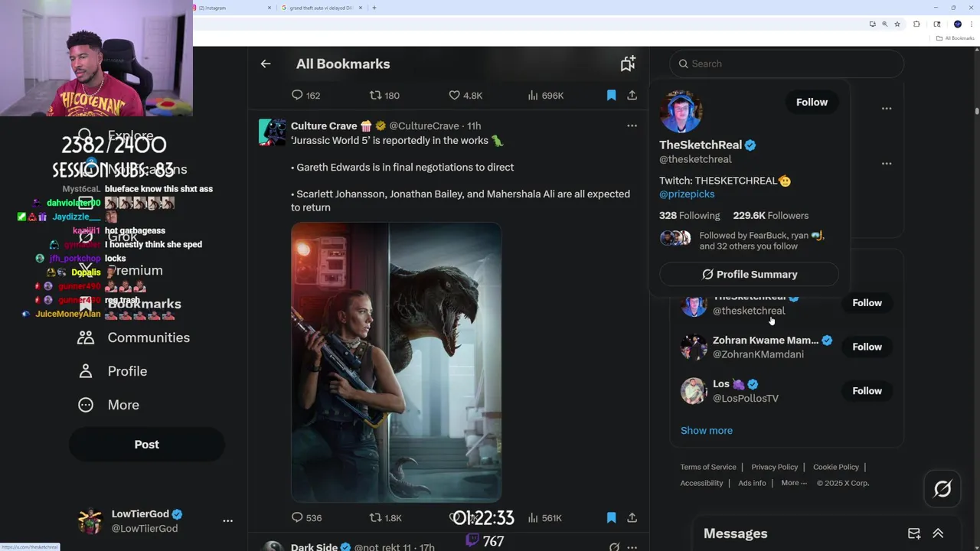Open Culture Crave post more options

tap(632, 126)
